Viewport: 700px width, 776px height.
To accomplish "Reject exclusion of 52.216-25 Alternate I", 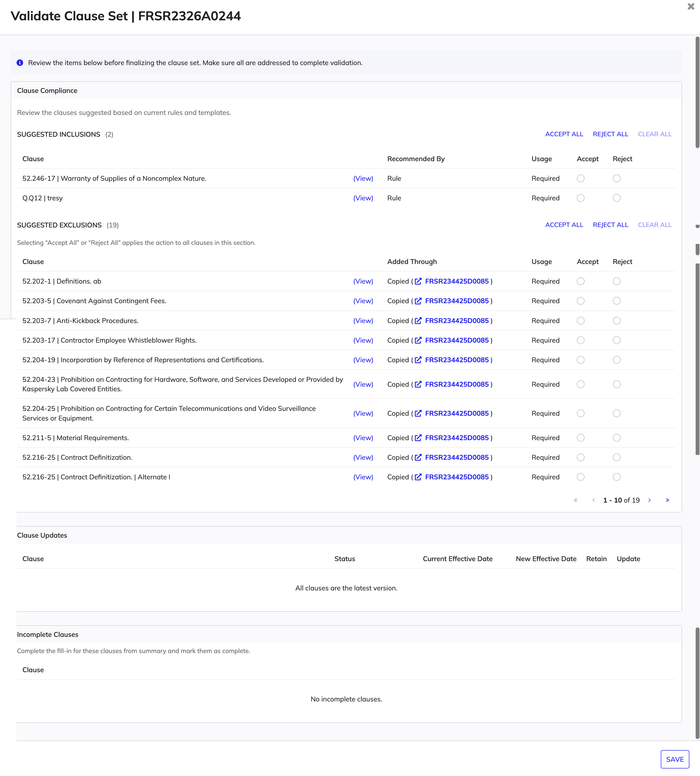I will [x=616, y=477].
